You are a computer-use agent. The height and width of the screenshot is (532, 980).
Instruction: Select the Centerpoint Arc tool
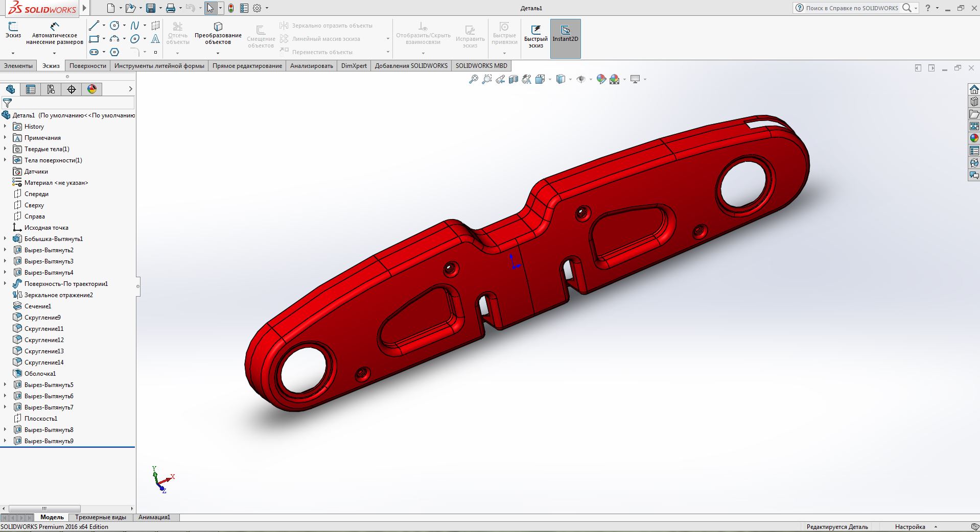(x=115, y=39)
